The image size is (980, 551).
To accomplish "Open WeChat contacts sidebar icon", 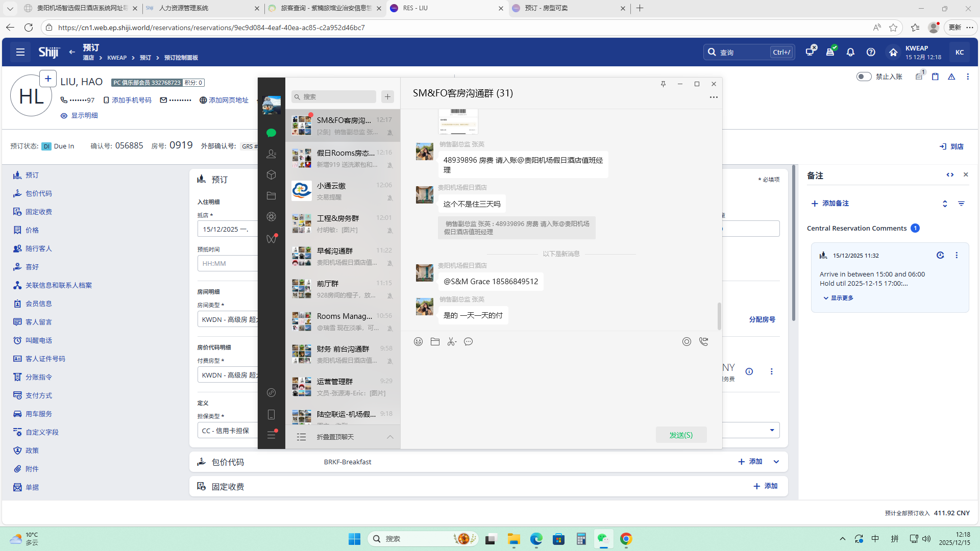I will (271, 154).
